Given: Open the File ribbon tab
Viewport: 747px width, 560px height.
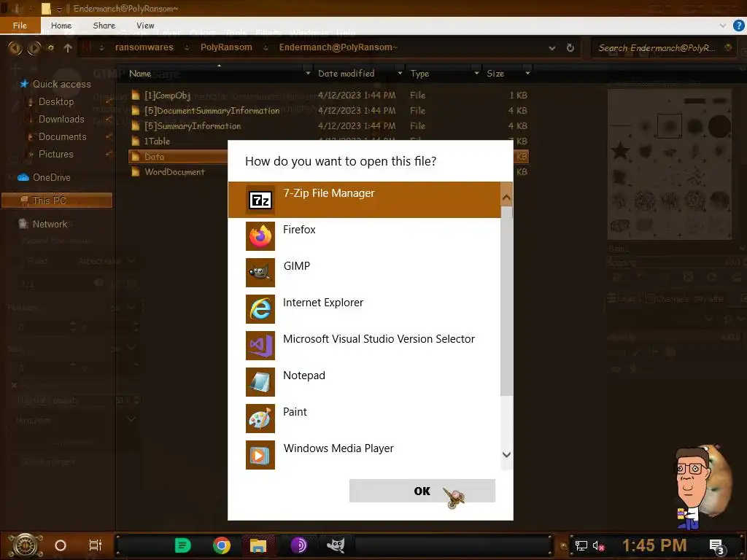Looking at the screenshot, I should [20, 26].
